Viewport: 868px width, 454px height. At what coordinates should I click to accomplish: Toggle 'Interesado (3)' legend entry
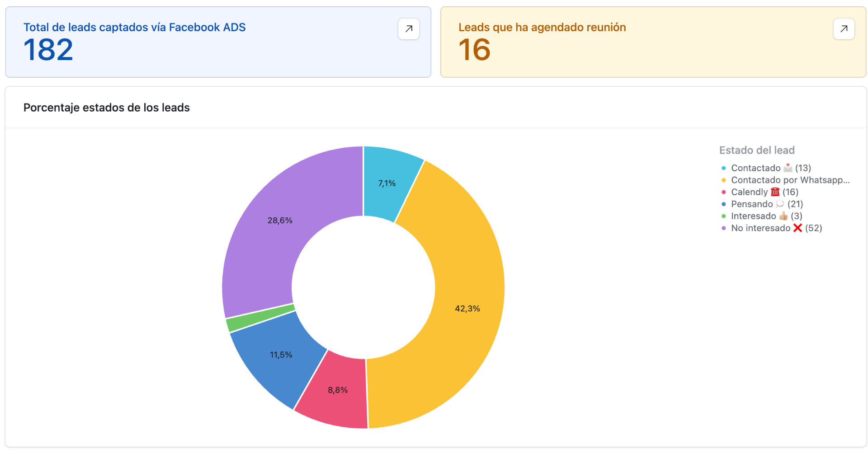click(762, 216)
